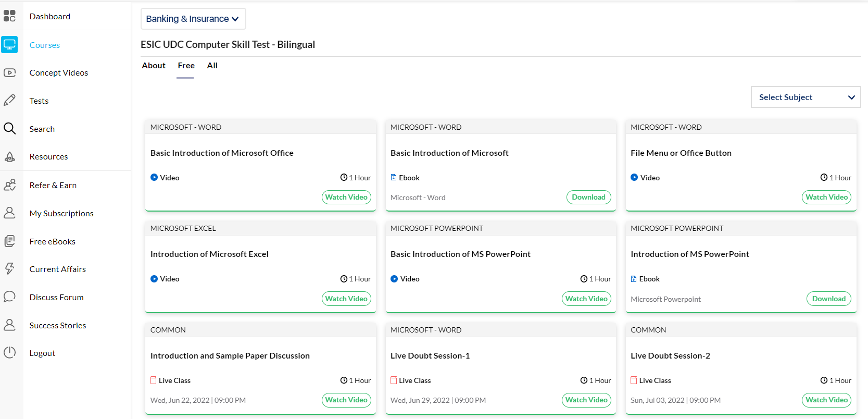This screenshot has width=868, height=419.
Task: Click the Live Class icon on Introduction and Sample Paper Discussion card
Action: point(154,380)
